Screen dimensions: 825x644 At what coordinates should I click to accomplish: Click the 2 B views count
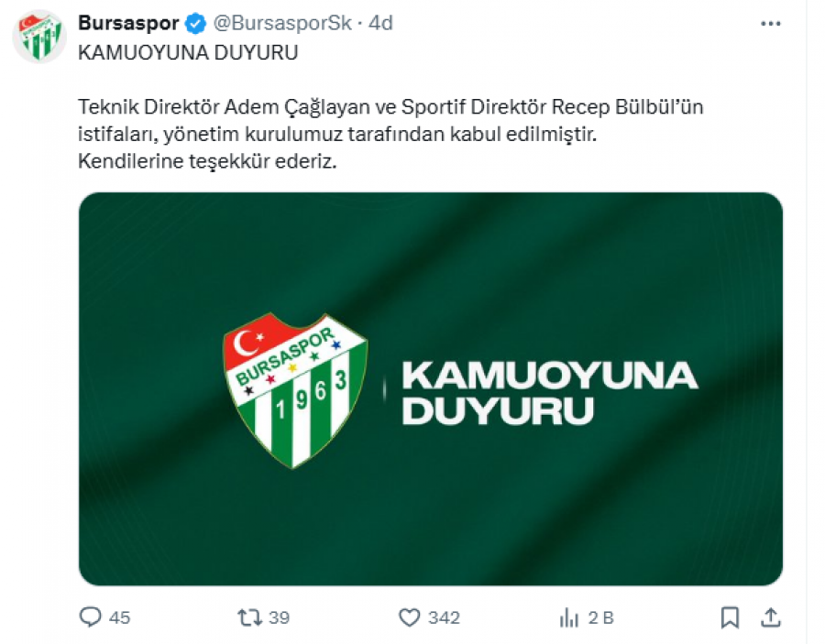tap(600, 617)
